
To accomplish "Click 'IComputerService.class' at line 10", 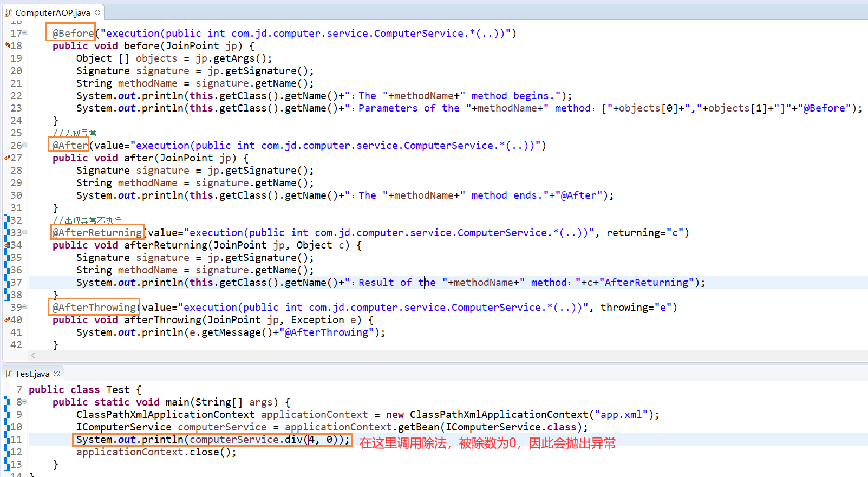I will (511, 427).
